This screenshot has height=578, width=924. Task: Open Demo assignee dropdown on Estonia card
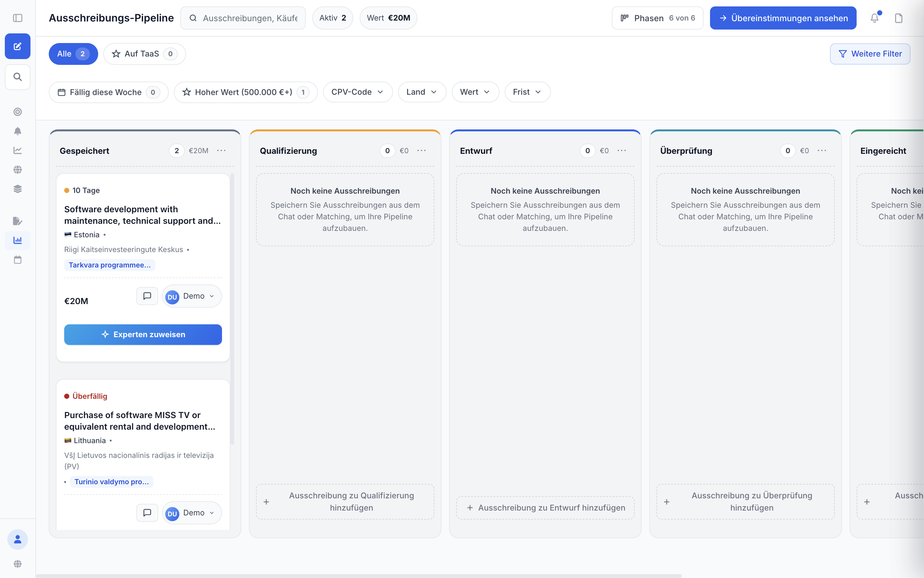192,296
